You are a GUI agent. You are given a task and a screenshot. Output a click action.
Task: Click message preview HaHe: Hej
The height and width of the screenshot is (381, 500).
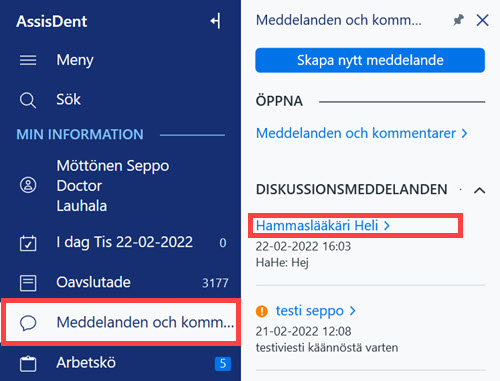tap(282, 263)
